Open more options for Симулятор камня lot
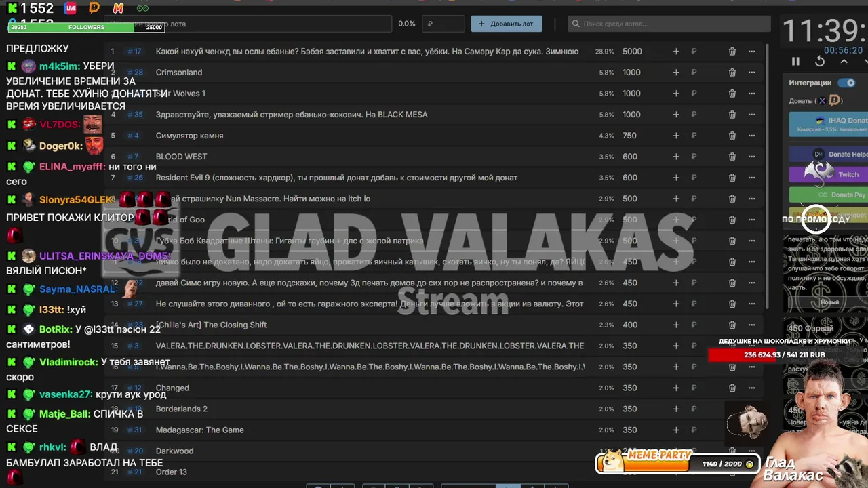This screenshot has width=868, height=488. (751, 136)
